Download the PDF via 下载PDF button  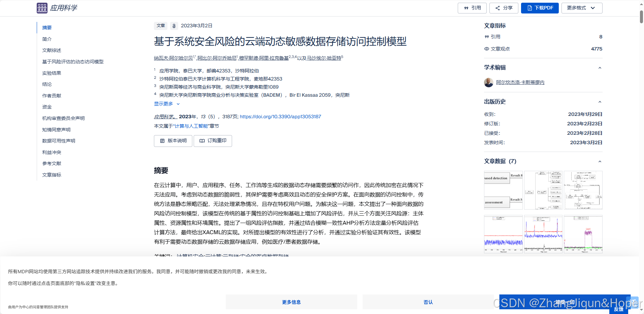540,8
